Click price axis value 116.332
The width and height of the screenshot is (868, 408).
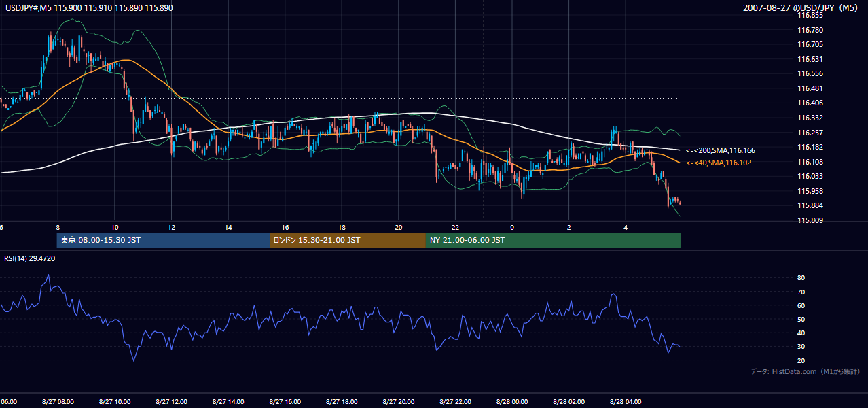[x=810, y=118]
